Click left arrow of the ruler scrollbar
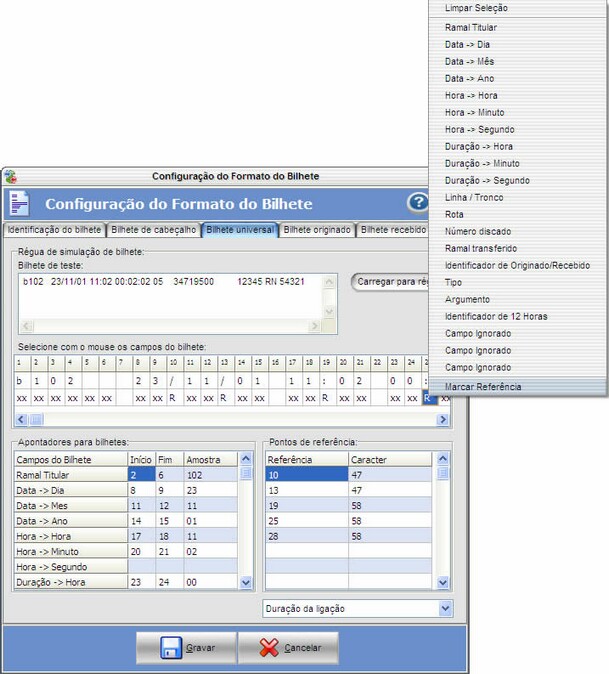Image resolution: width=609 pixels, height=674 pixels. coord(21,419)
